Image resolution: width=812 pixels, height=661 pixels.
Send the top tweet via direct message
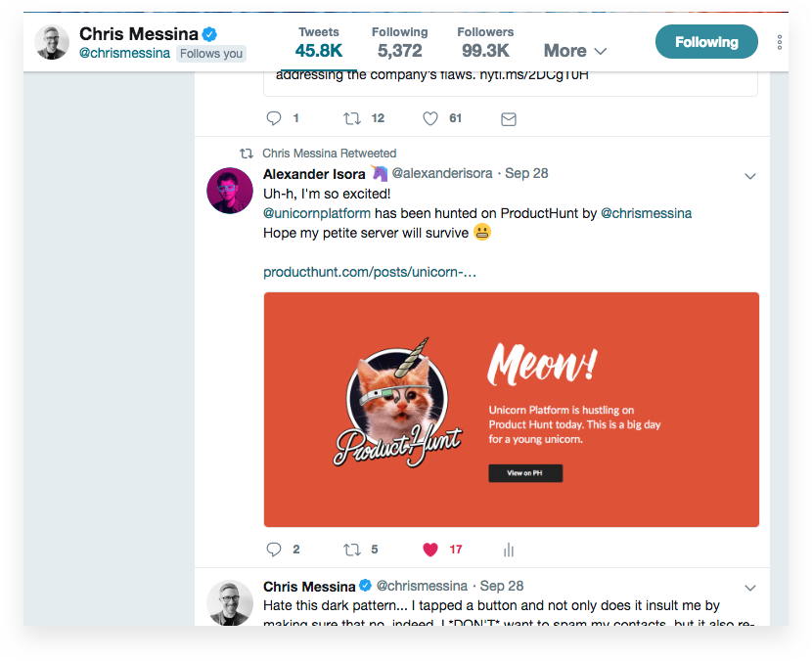tap(508, 118)
